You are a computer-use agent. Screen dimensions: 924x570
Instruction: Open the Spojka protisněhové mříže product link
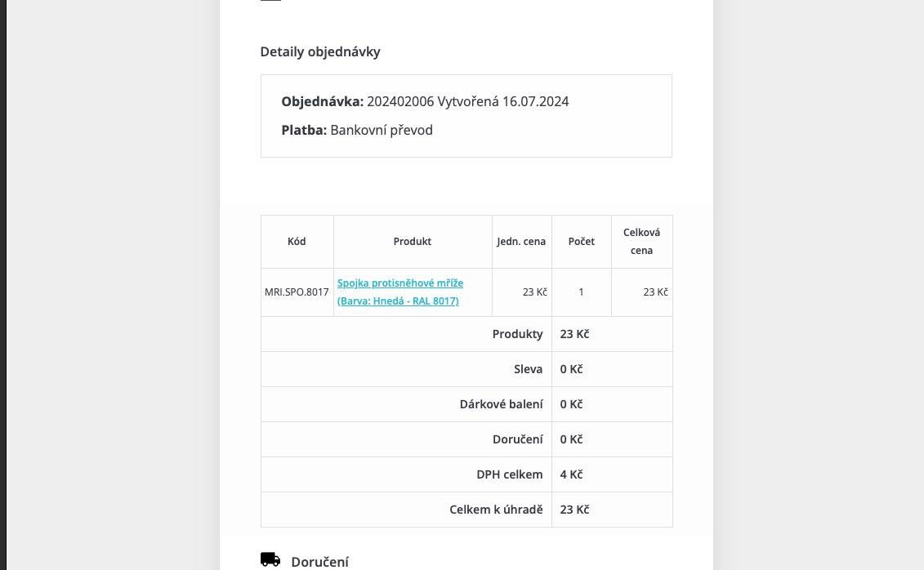tap(400, 283)
